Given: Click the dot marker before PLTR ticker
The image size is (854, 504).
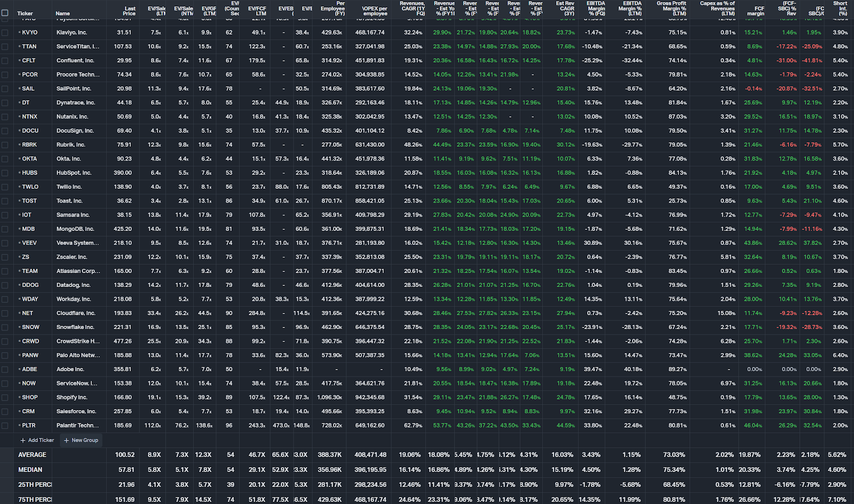Looking at the screenshot, I should click(x=20, y=426).
